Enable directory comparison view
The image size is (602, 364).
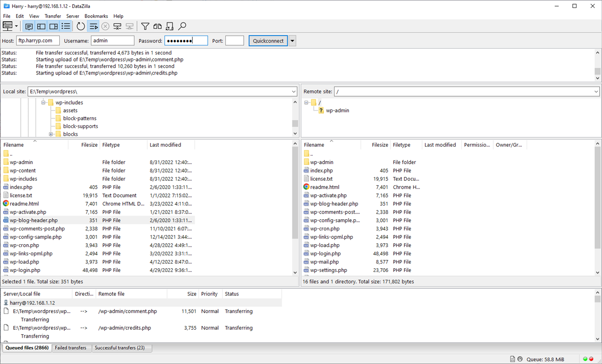click(157, 26)
